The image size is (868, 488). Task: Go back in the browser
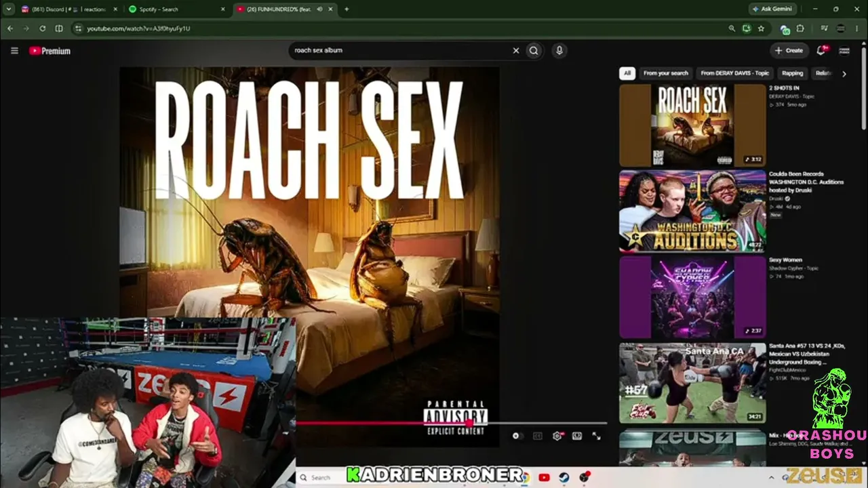click(x=10, y=28)
